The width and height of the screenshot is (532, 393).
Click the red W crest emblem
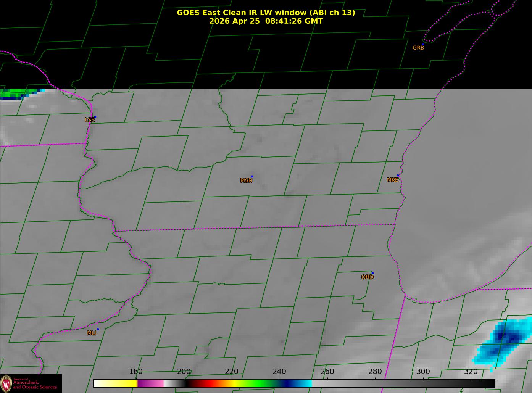pyautogui.click(x=6, y=383)
